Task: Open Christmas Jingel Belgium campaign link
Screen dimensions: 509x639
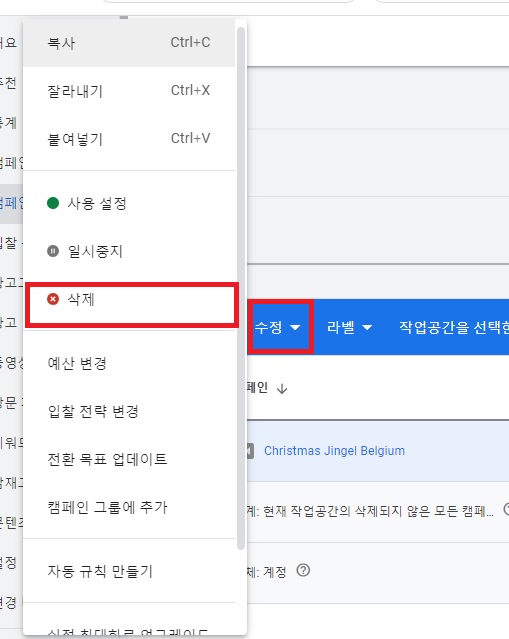Action: pyautogui.click(x=334, y=451)
